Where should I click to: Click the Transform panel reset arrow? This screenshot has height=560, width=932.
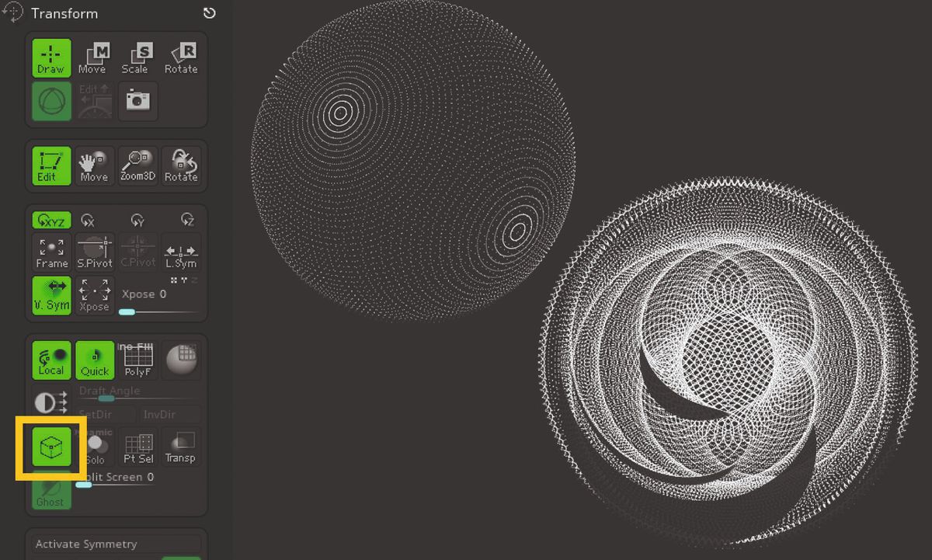(x=208, y=12)
